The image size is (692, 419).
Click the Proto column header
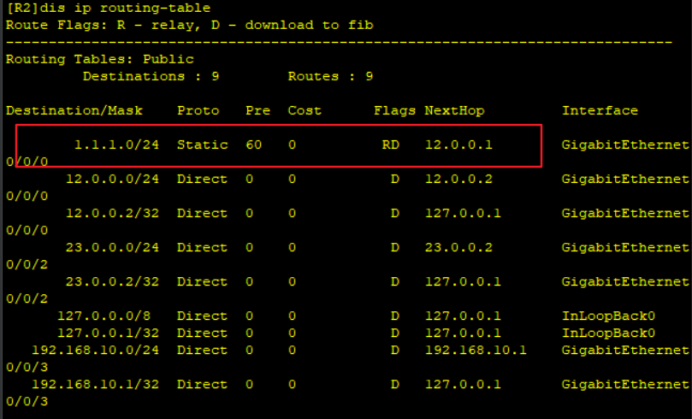coord(198,110)
